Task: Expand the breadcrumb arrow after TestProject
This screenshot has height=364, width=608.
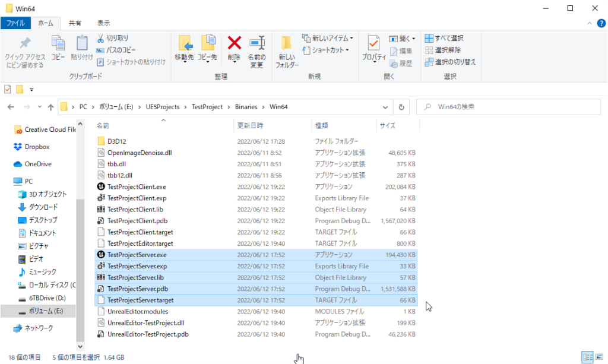Action: coord(229,107)
